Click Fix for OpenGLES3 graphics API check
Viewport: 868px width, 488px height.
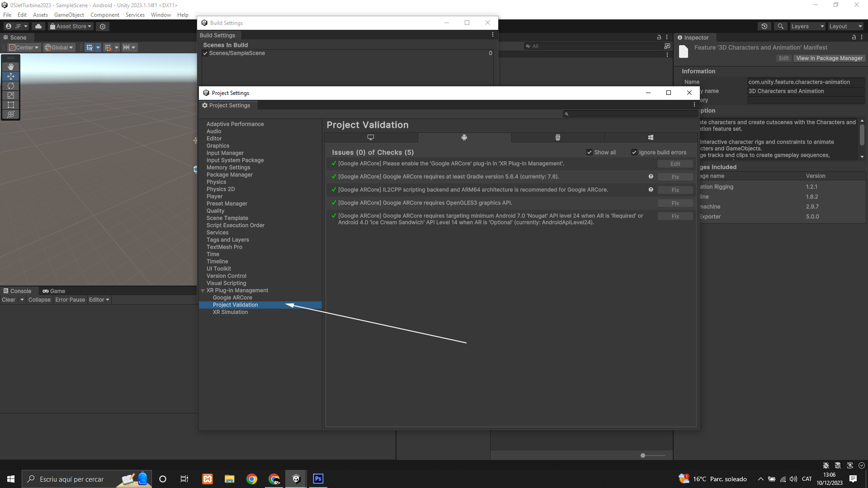point(675,203)
